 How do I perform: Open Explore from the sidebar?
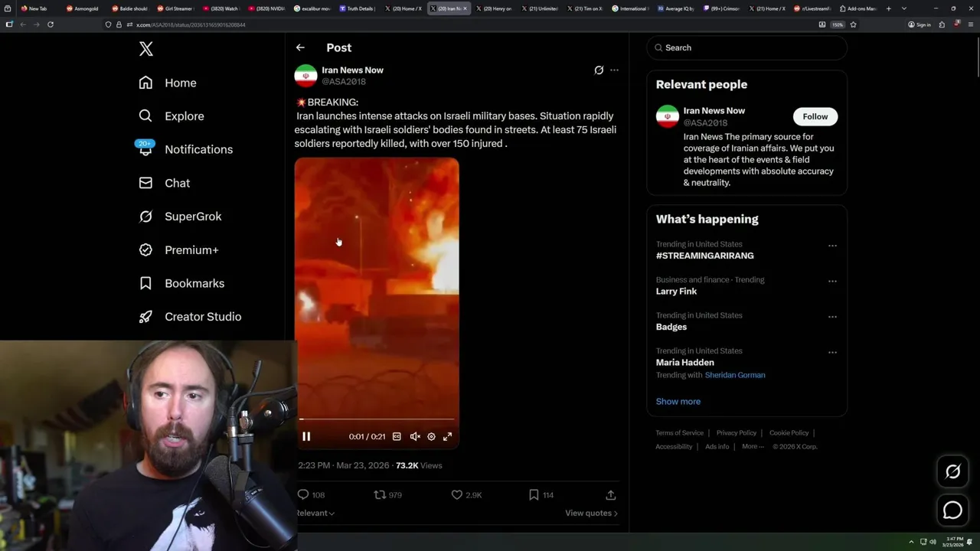click(171, 116)
